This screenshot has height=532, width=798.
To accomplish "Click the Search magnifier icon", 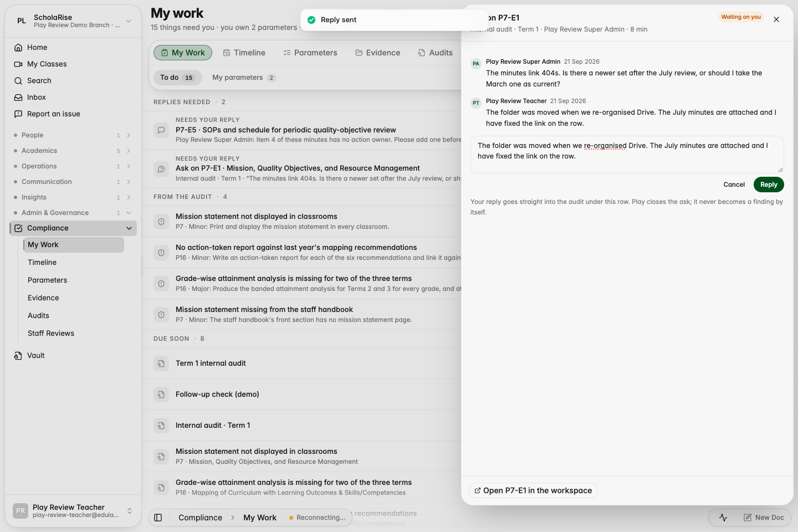I will (18, 81).
